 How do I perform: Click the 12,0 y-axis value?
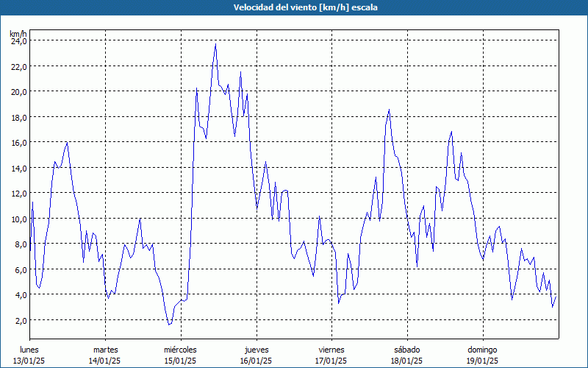[19, 194]
